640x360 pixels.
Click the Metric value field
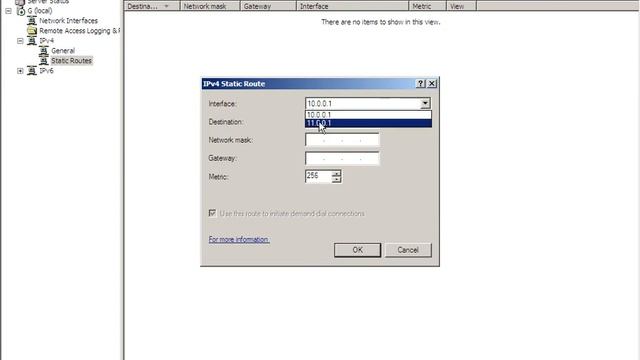(x=318, y=176)
